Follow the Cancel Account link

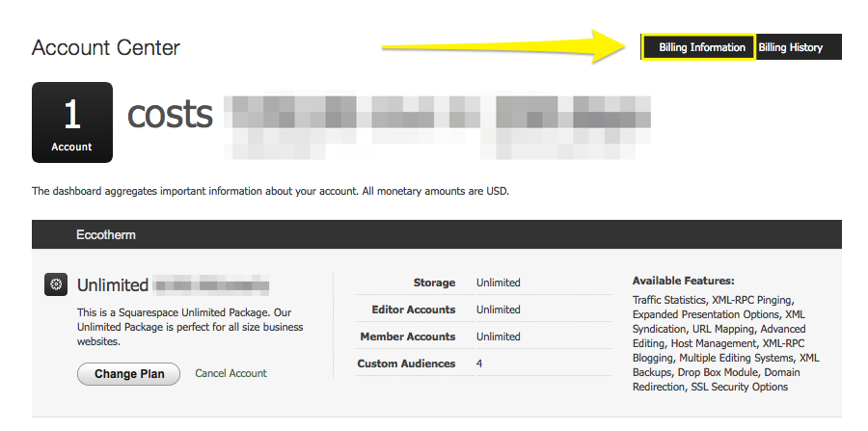[x=231, y=373]
